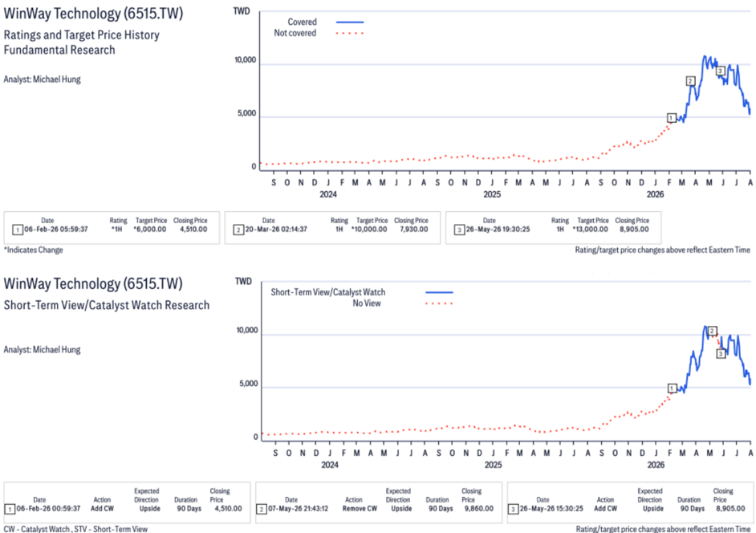Select closing price '4,510.00' in the ratings table

pyautogui.click(x=193, y=230)
